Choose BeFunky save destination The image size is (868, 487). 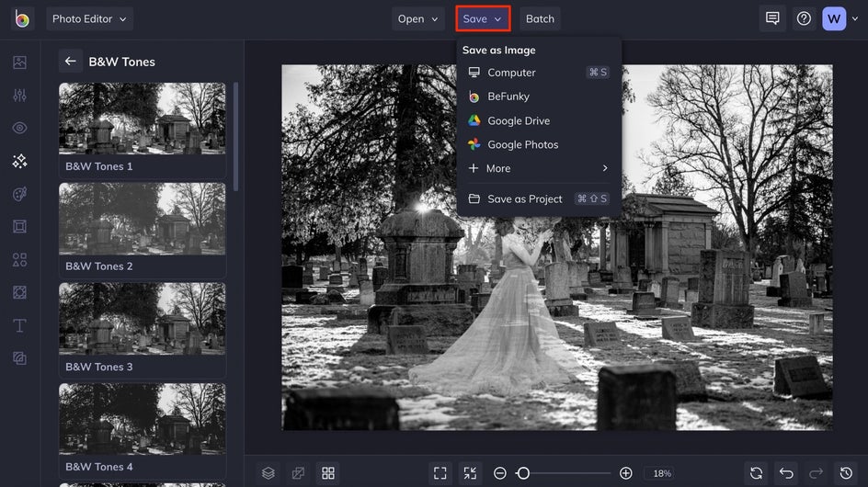click(x=538, y=96)
